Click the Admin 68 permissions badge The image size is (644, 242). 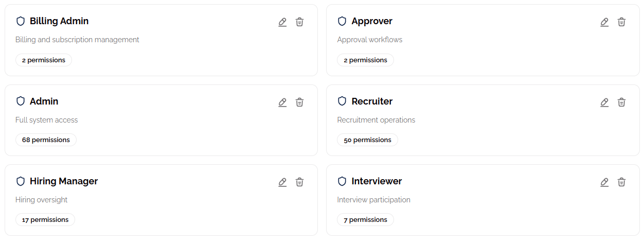coord(46,140)
